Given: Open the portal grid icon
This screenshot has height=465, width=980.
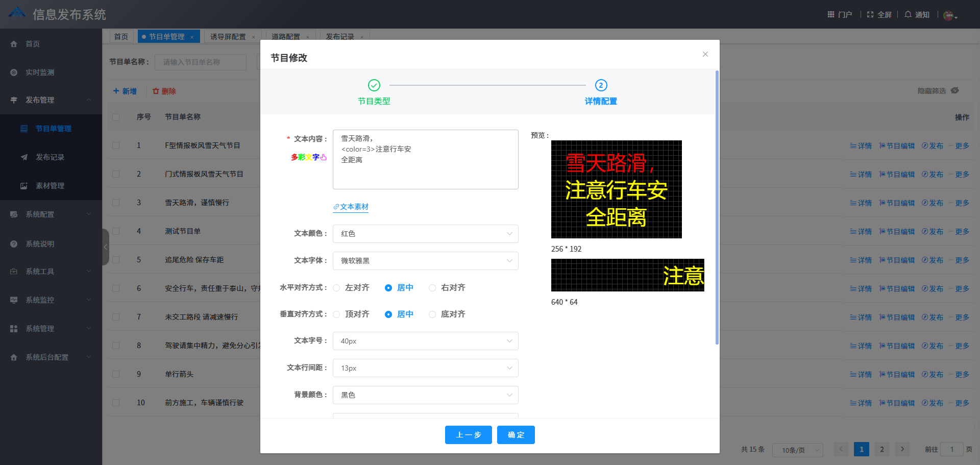Looking at the screenshot, I should click(x=831, y=14).
